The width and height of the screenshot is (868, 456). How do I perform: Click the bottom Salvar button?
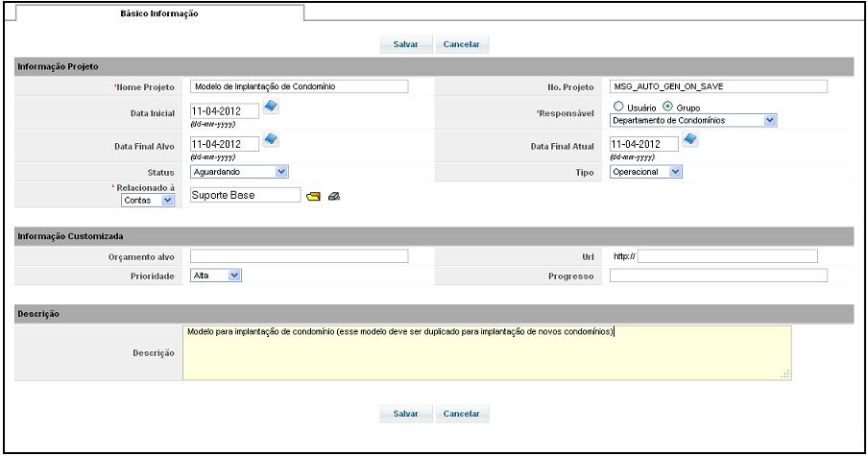[406, 414]
